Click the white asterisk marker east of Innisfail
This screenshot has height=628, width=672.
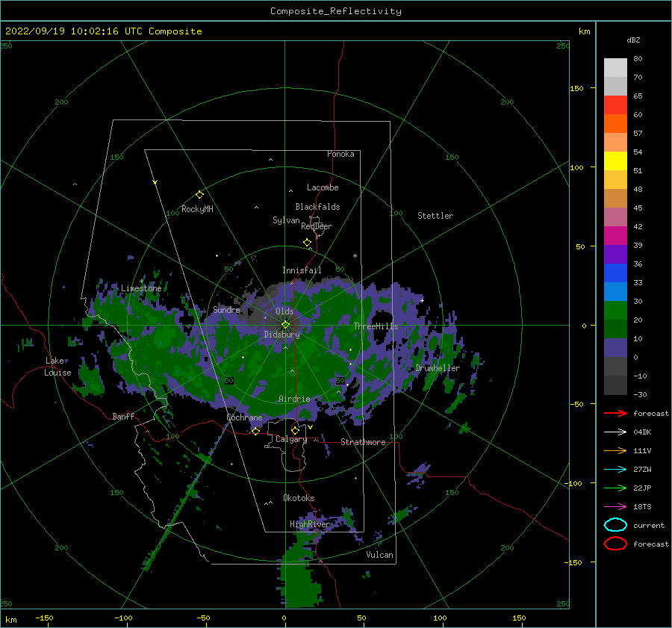pyautogui.click(x=355, y=256)
